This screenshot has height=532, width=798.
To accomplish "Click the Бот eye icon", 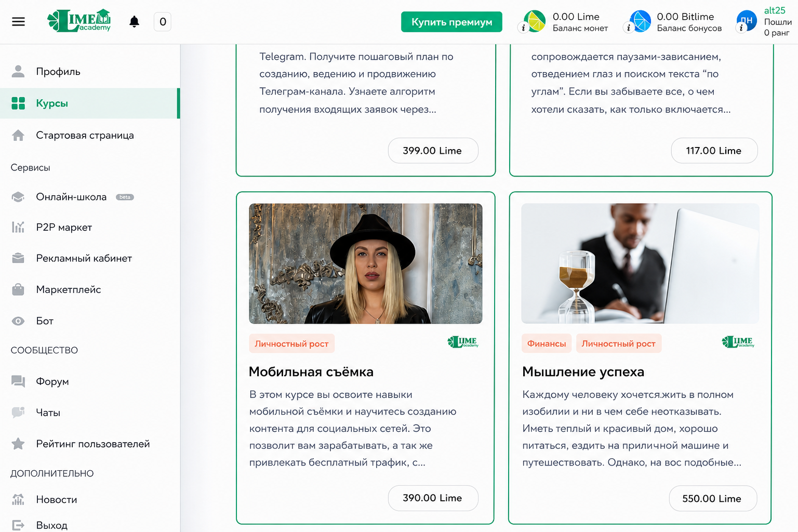I will pyautogui.click(x=18, y=321).
